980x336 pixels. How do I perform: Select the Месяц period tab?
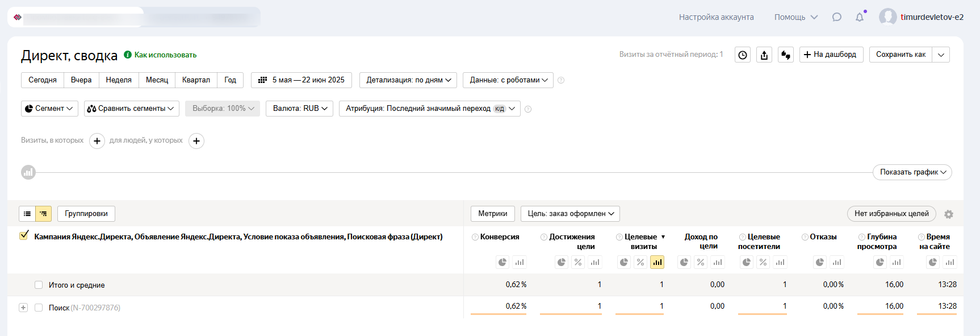(157, 80)
